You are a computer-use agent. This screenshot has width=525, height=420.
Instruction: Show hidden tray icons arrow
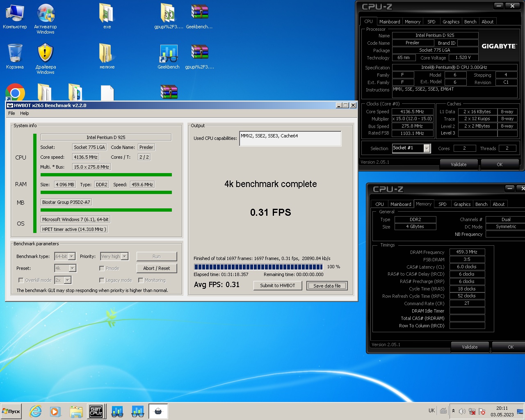[453, 411]
